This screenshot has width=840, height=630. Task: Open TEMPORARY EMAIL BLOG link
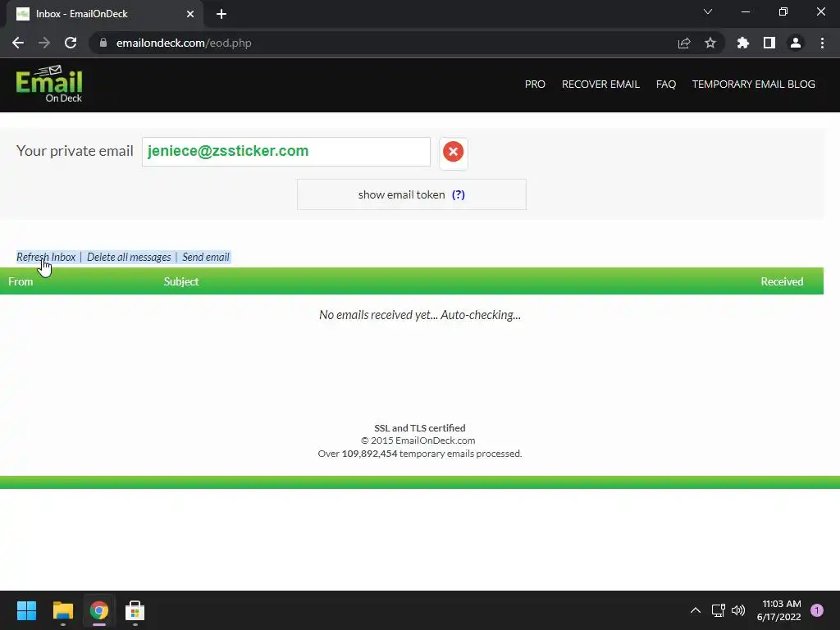(753, 84)
